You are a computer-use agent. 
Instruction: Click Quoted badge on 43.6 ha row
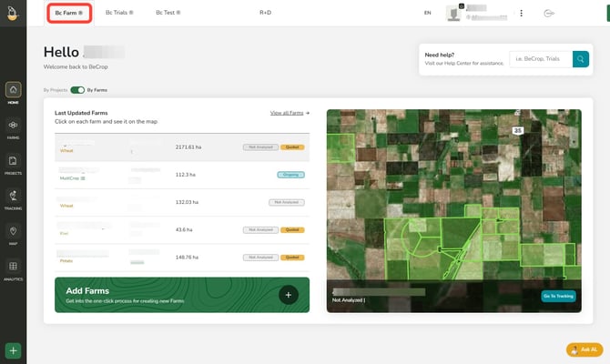tap(292, 230)
